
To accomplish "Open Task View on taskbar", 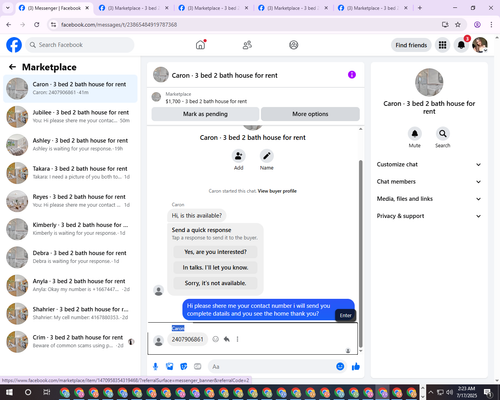I will click(46, 392).
